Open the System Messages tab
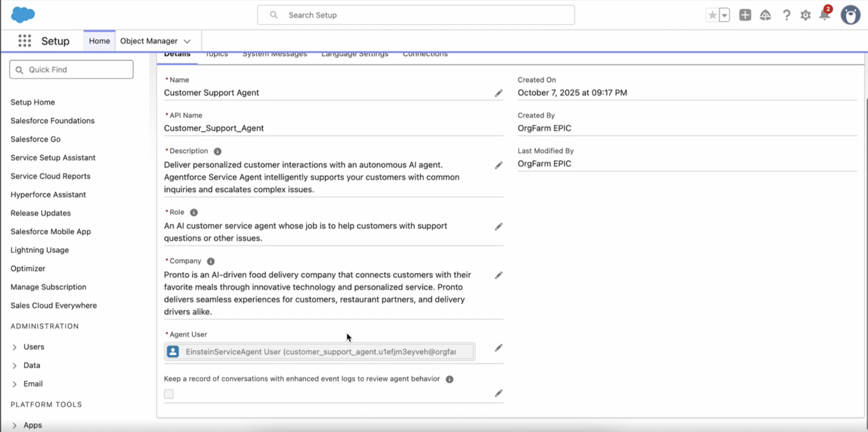This screenshot has width=868, height=432. tap(275, 54)
